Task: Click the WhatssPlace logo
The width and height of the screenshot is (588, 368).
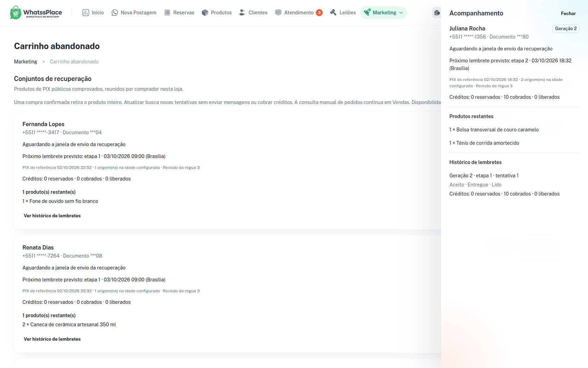Action: (36, 13)
